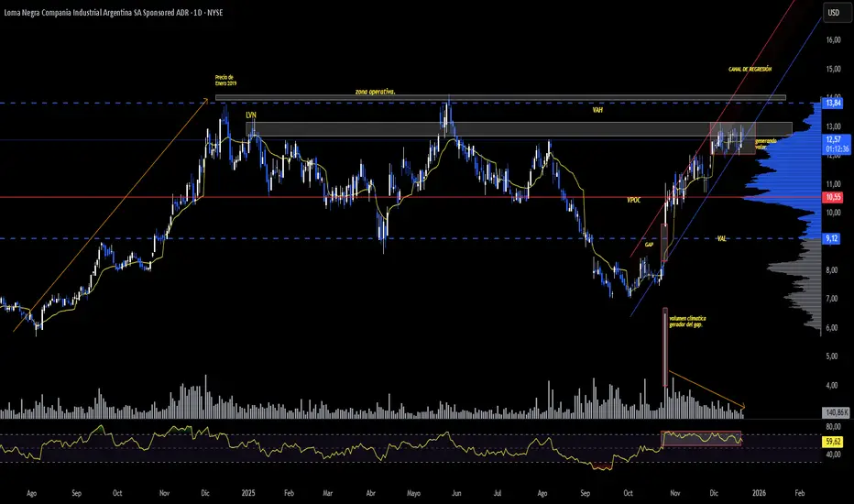Select the VPOC annotation label
Image resolution: width=854 pixels, height=504 pixels.
pyautogui.click(x=633, y=200)
